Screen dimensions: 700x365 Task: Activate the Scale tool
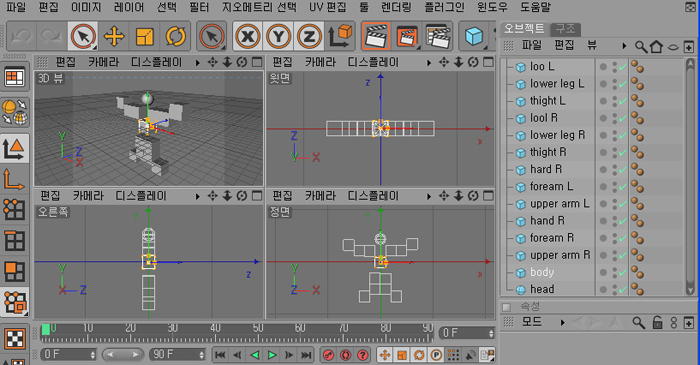click(x=145, y=36)
